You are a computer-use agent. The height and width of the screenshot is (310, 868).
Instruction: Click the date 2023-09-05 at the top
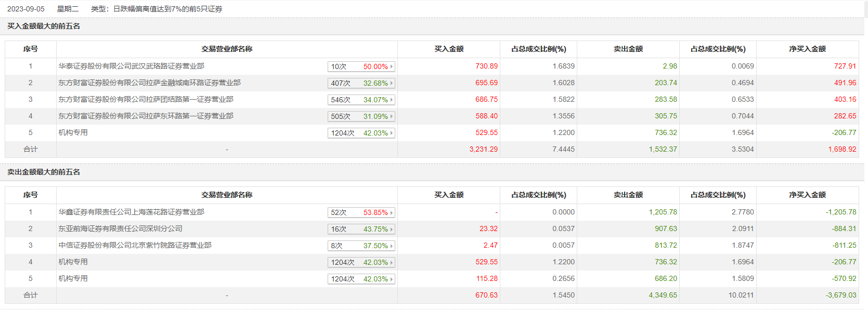26,9
